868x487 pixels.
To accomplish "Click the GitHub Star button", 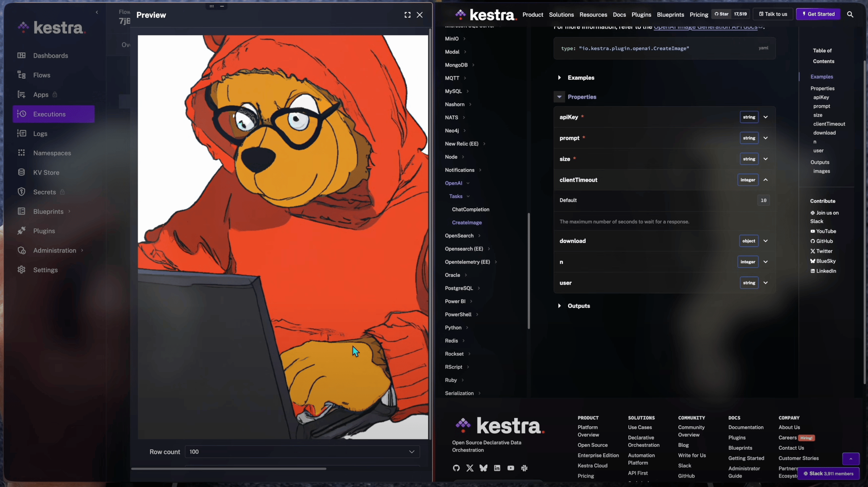I will [x=722, y=14].
